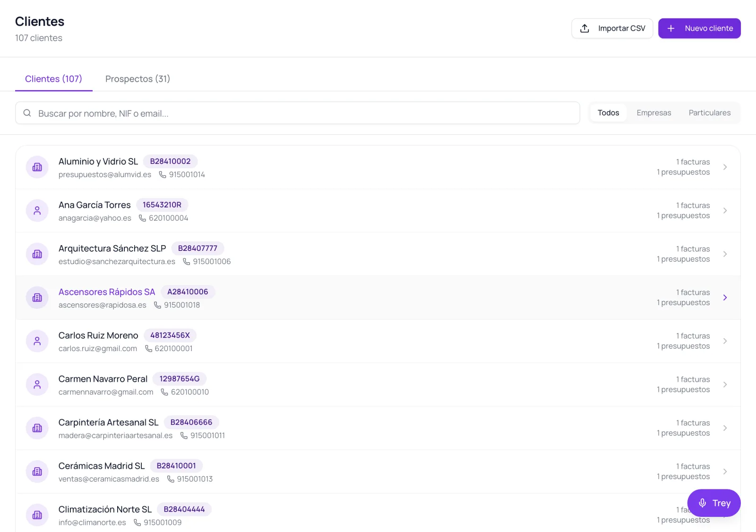Click phone number 915001013
This screenshot has height=532, width=756.
[195, 479]
